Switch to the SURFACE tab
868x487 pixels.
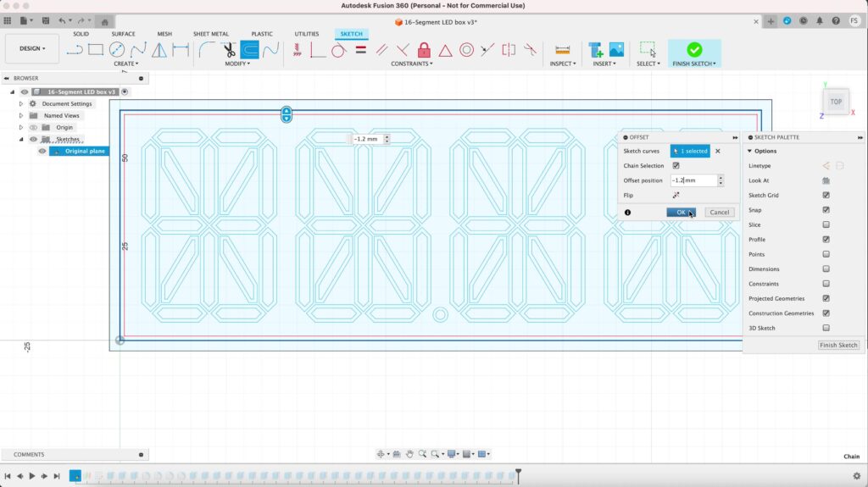pyautogui.click(x=123, y=34)
